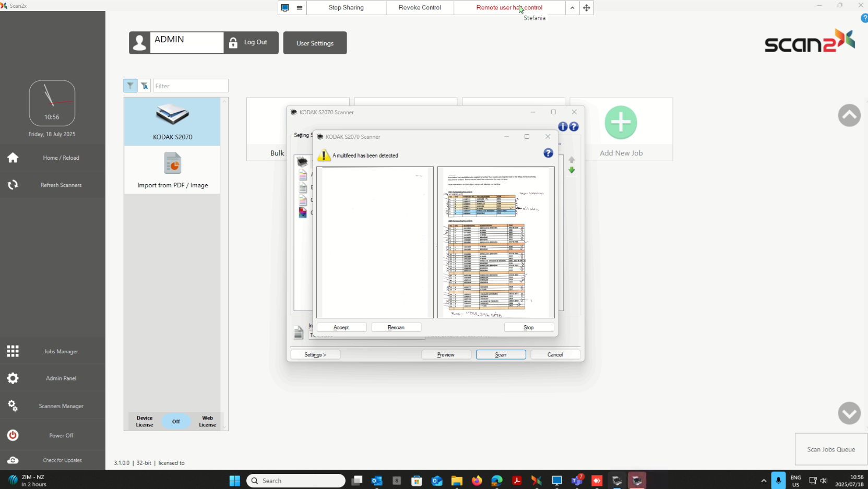Open the Windows Start menu
868x489 pixels.
(235, 481)
